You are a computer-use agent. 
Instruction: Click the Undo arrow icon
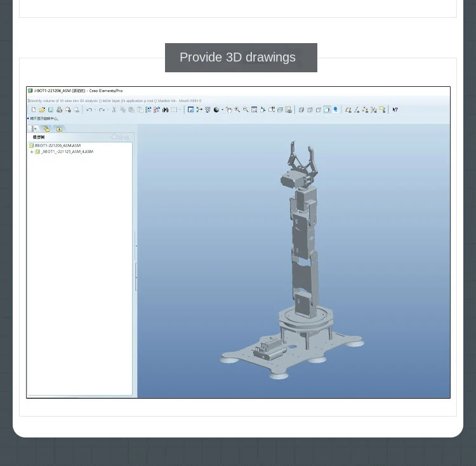pos(89,110)
